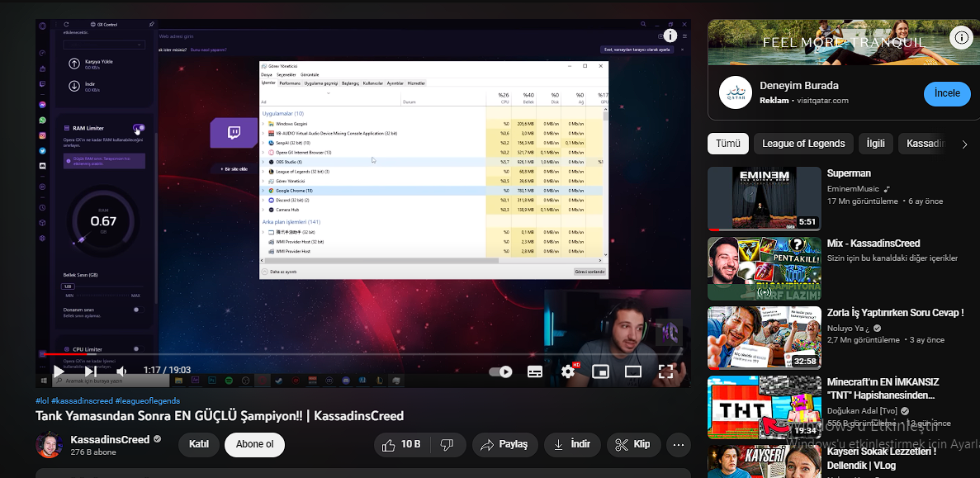Open the more actions three-dot menu
This screenshot has width=980, height=478.
tap(678, 444)
